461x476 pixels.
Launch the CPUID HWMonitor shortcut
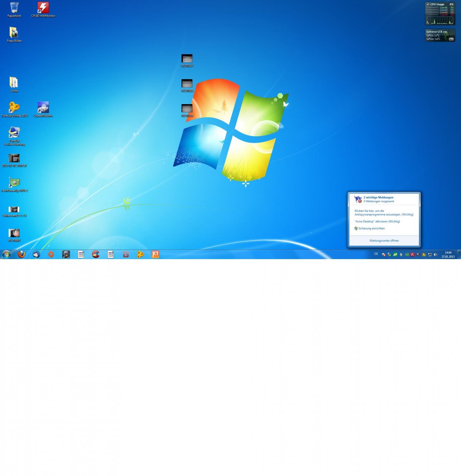click(x=43, y=10)
